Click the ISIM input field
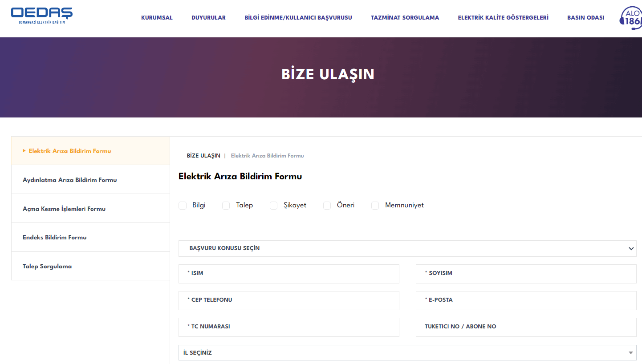 (288, 274)
